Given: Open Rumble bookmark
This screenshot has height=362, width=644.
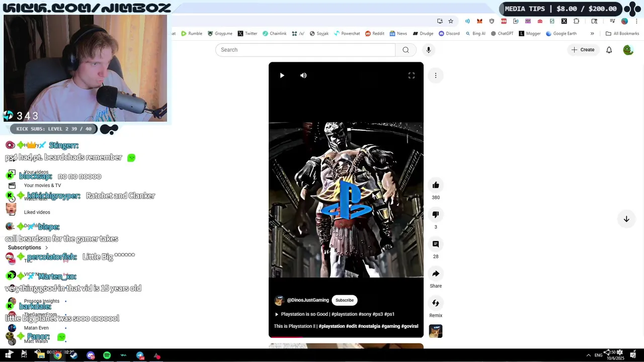Looking at the screenshot, I should tap(191, 34).
